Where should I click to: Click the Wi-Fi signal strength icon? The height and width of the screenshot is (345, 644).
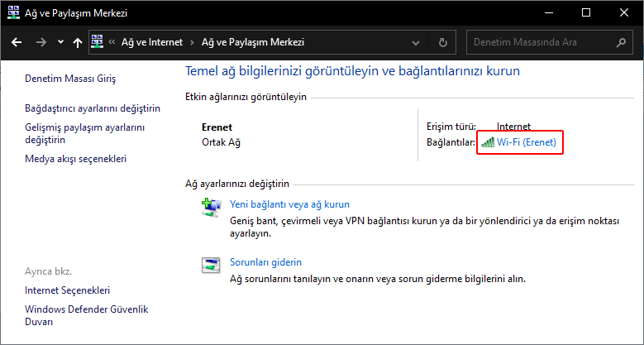click(x=487, y=142)
